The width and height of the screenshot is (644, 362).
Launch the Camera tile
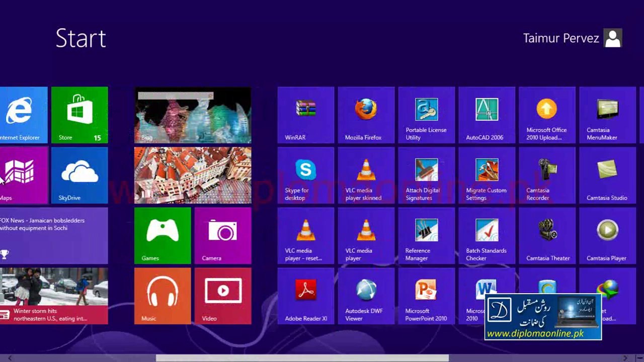223,236
